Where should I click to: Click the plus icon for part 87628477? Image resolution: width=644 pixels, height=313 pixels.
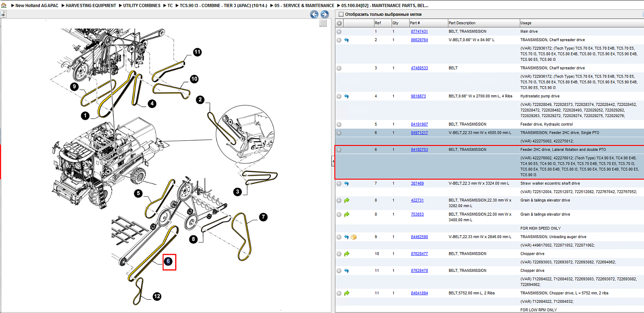pyautogui.click(x=339, y=254)
